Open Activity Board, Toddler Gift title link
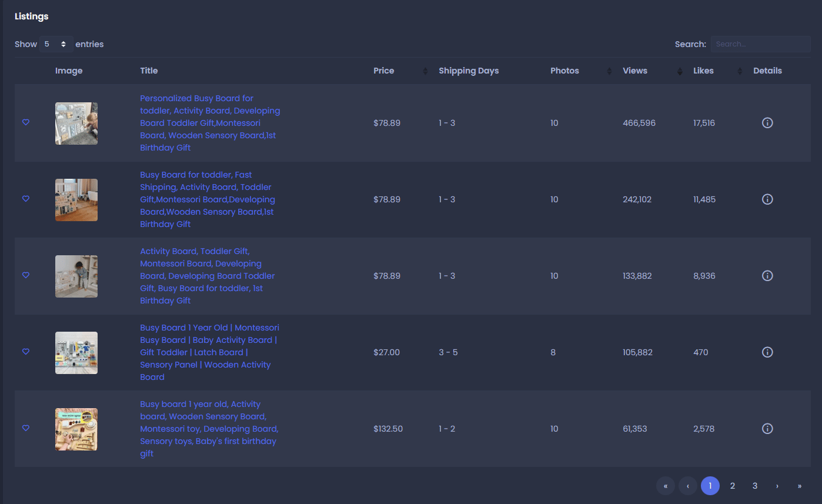 pos(208,276)
